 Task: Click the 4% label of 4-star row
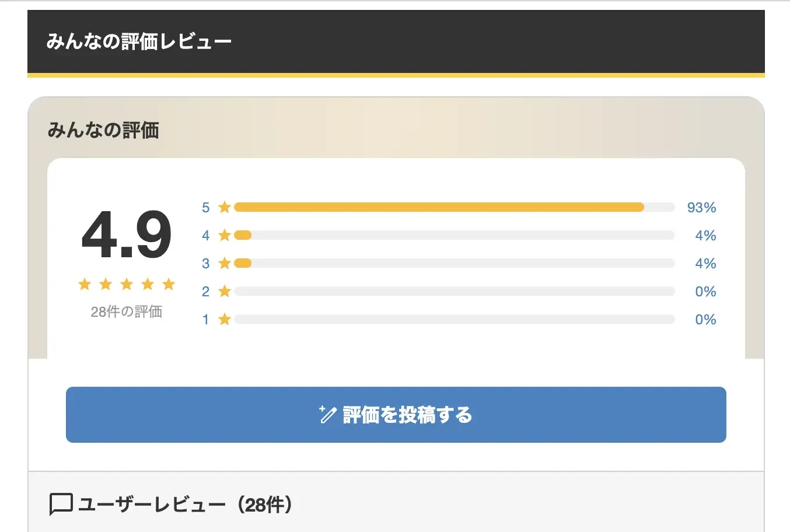[705, 235]
